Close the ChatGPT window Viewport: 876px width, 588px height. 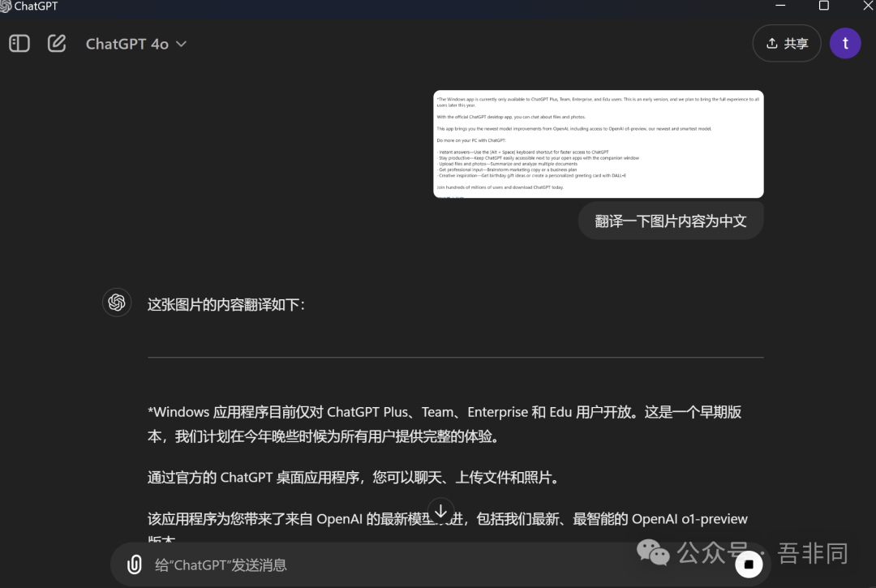[865, 6]
